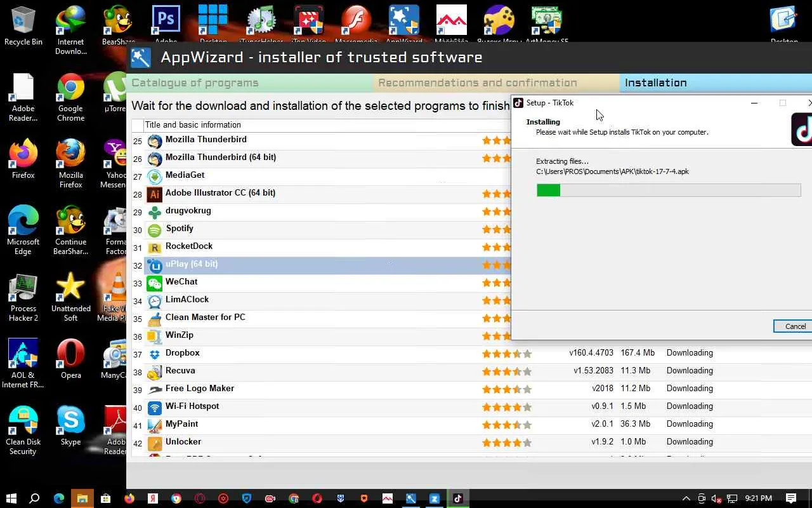
Task: Click the MediaGet icon in row 27
Action: pyautogui.click(x=154, y=177)
